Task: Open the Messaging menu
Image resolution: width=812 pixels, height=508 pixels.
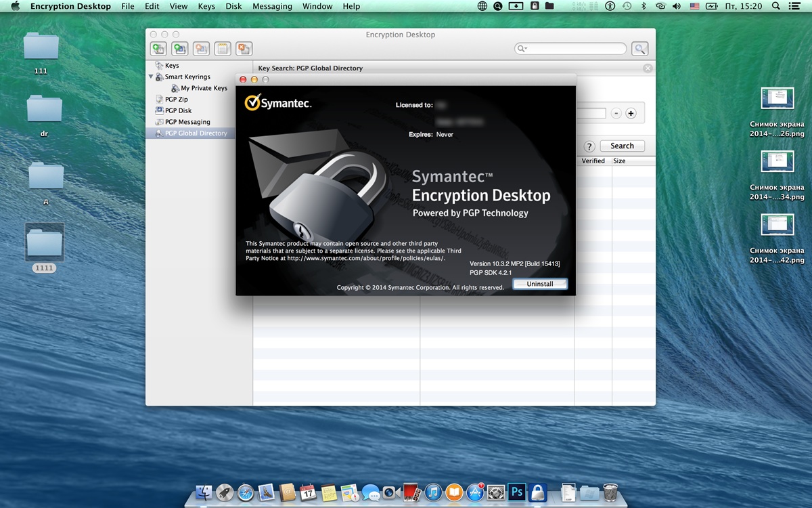Action: tap(272, 6)
